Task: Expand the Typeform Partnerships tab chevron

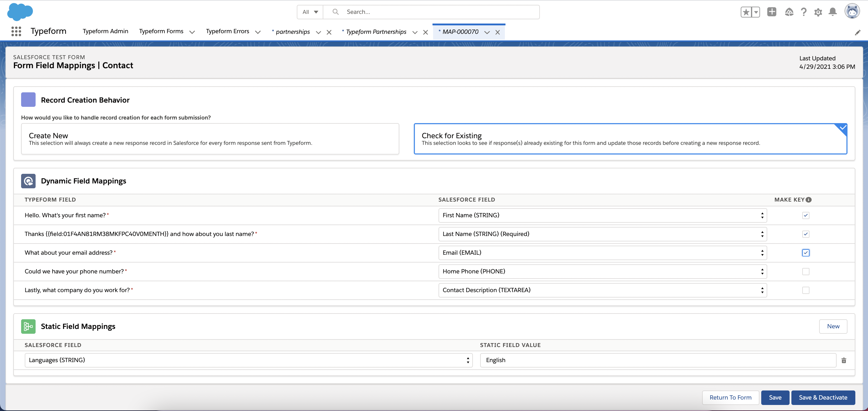Action: (415, 32)
